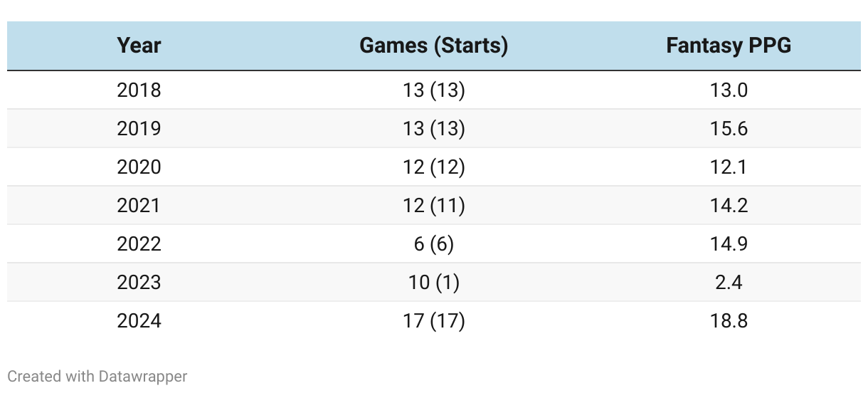
Task: Select the 2018 year cell
Action: [139, 90]
